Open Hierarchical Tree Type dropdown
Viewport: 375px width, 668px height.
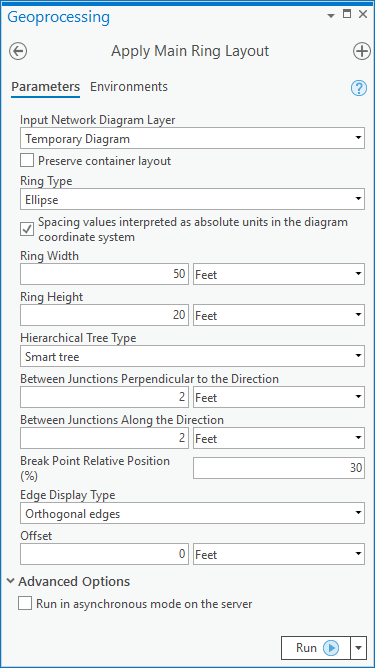[x=192, y=356]
